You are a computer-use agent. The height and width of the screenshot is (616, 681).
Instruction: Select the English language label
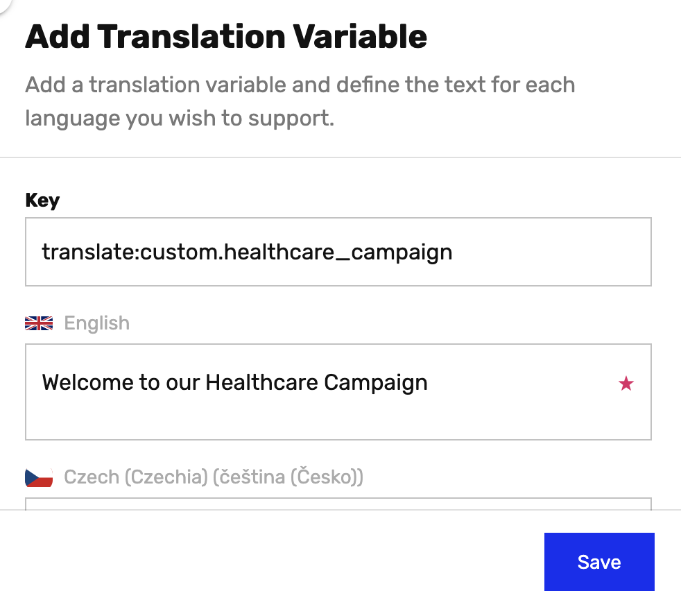click(96, 323)
